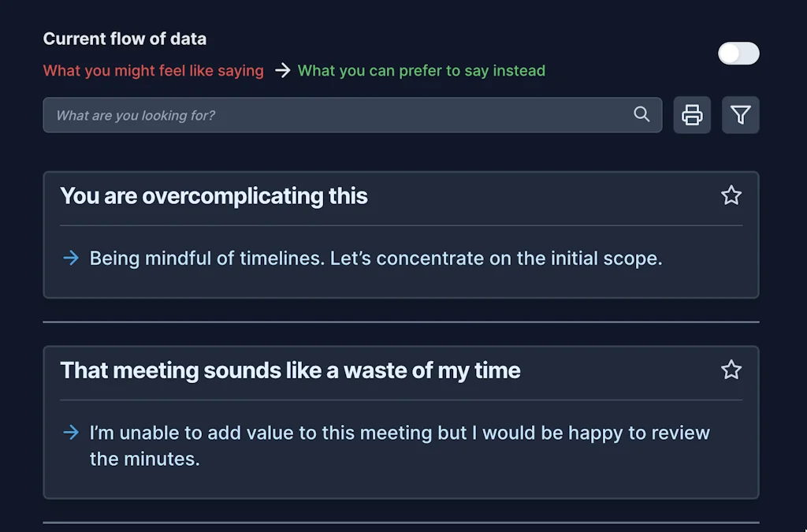Click the "happy to review the minutes" suggestion text
This screenshot has height=532, width=807.
click(400, 445)
